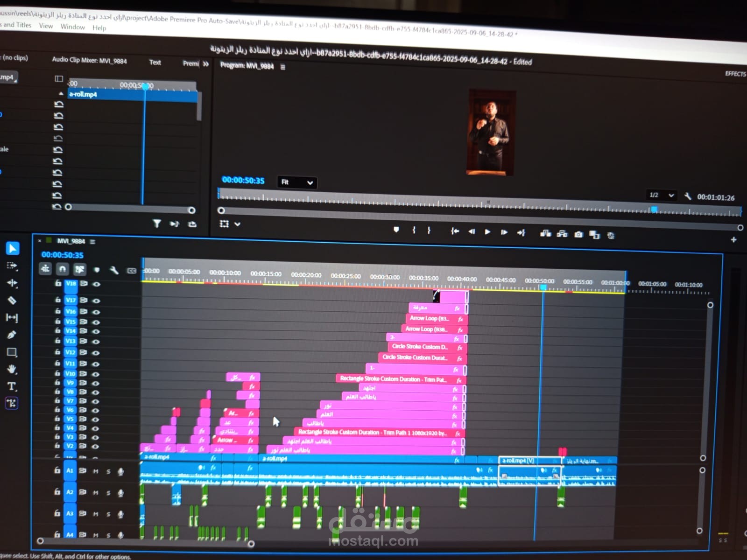Open Program: MVI_9884 panel menu
This screenshot has height=560, width=747.
[x=283, y=67]
